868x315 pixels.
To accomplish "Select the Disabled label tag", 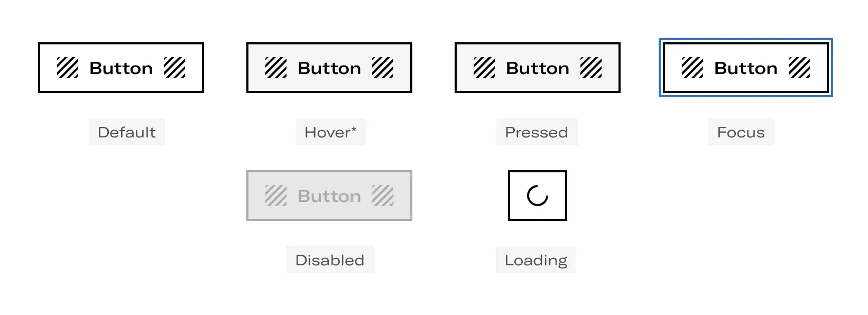I will pos(330,260).
